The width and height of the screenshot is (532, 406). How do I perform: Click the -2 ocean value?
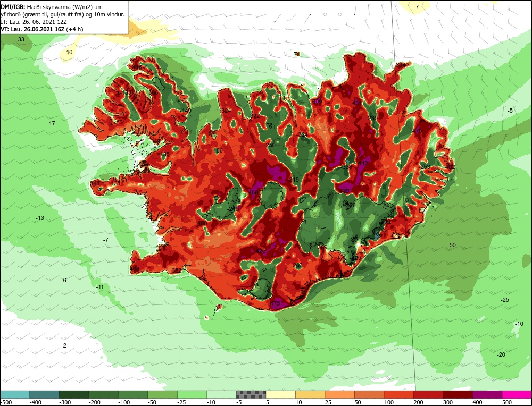63,345
